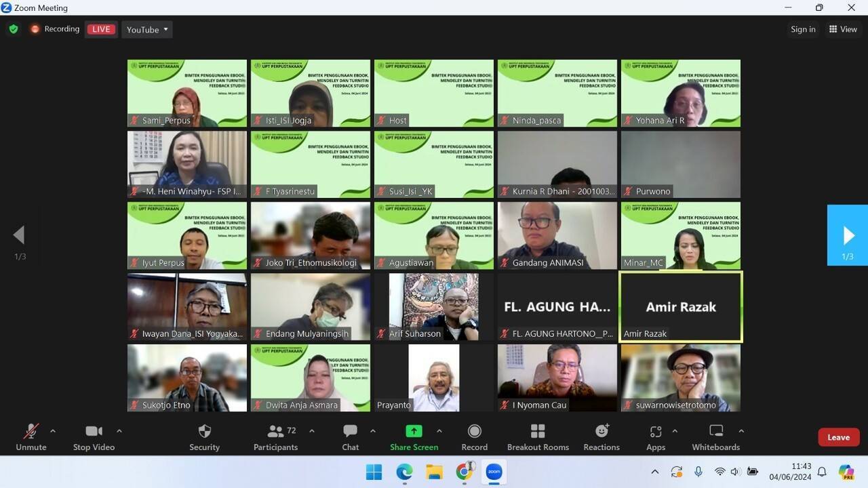Click the green encryption shield icon
Screen dimensions: 868x488
pyautogui.click(x=14, y=29)
